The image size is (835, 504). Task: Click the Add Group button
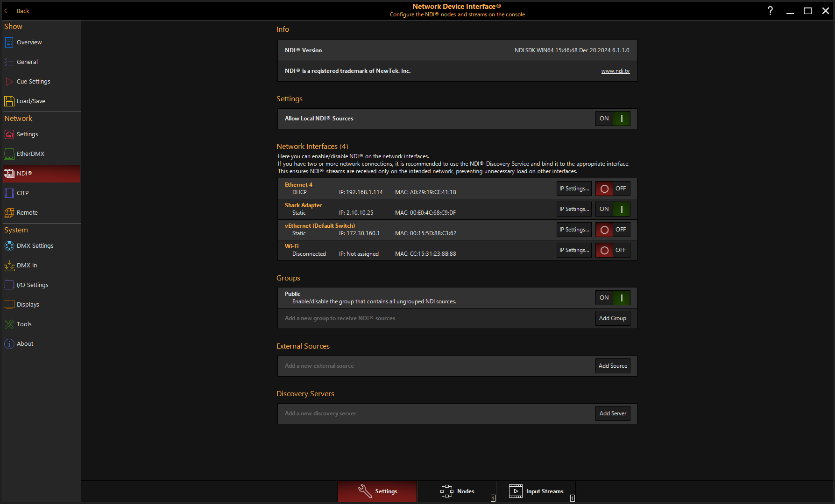pyautogui.click(x=613, y=318)
